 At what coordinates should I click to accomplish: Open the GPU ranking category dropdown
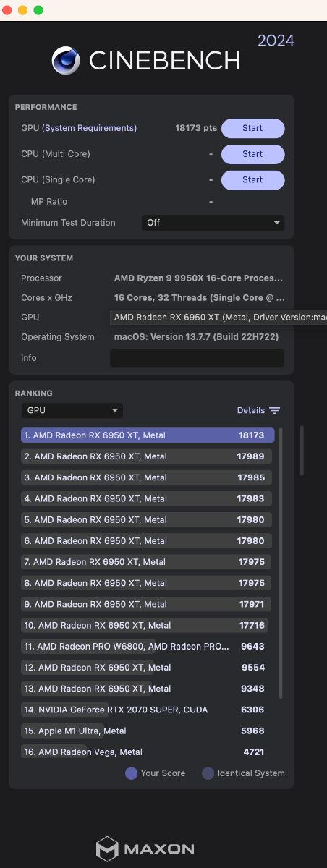click(x=72, y=410)
